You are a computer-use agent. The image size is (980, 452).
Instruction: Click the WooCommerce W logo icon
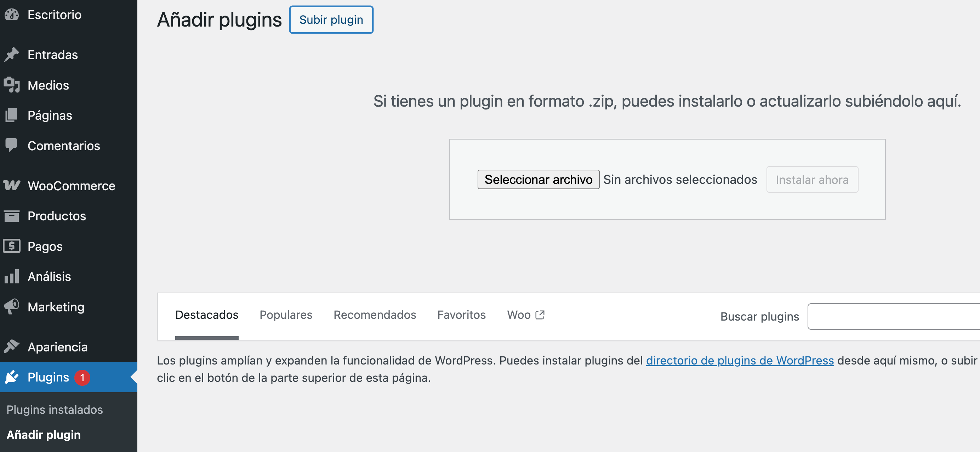12,186
